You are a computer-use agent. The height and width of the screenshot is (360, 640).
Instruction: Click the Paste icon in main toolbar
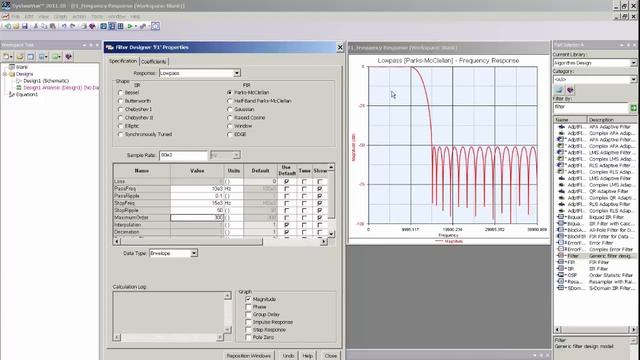point(53,26)
